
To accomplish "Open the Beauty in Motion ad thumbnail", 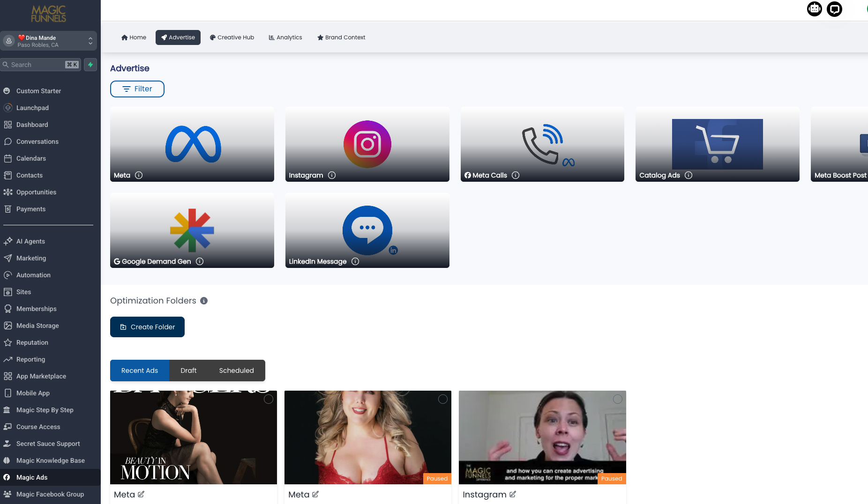I will 194,437.
